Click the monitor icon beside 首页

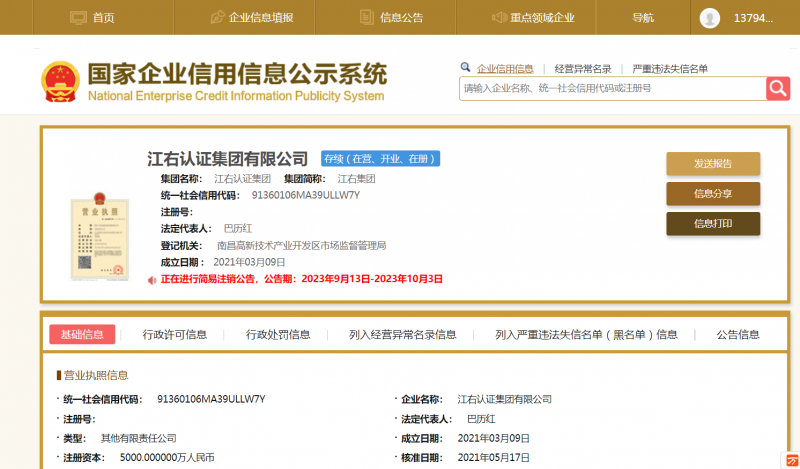coord(79,18)
